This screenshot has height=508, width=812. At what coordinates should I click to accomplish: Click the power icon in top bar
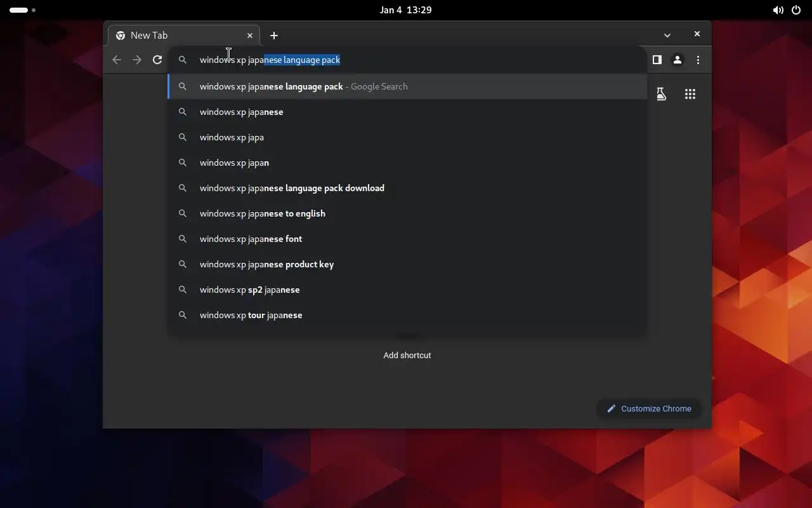point(797,10)
